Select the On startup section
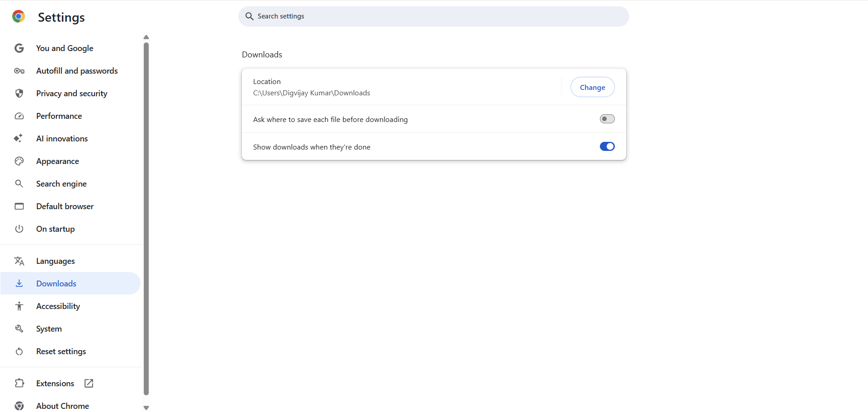 click(x=55, y=229)
